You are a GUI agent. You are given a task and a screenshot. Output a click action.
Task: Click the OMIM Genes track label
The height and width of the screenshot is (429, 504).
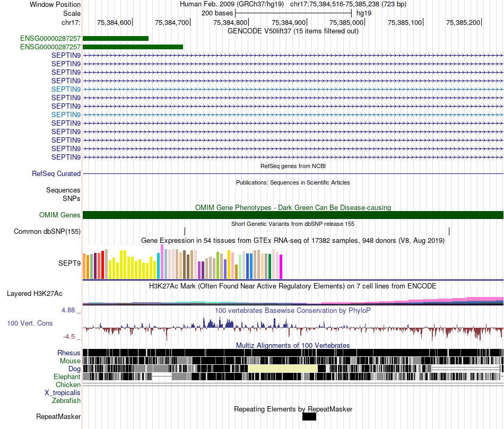pos(60,215)
